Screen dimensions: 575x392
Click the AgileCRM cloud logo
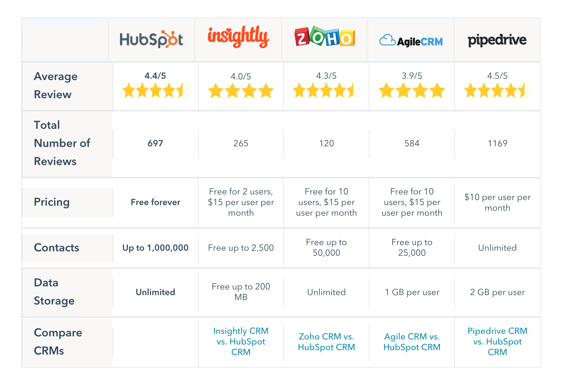(411, 41)
